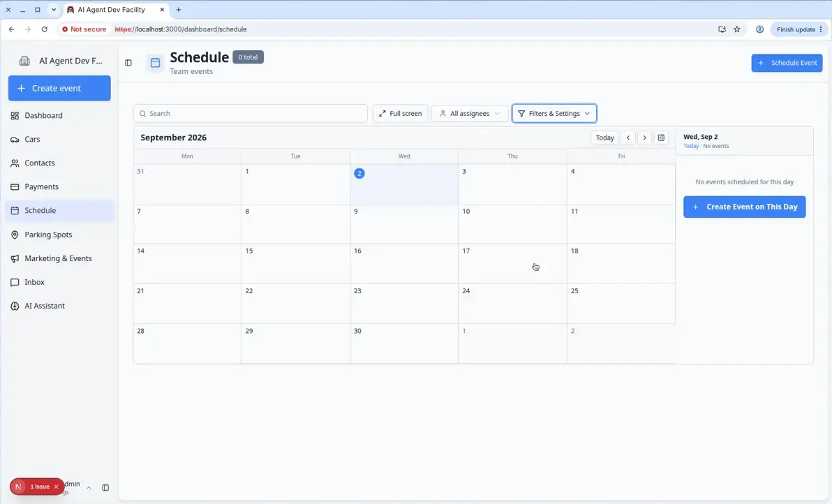The height and width of the screenshot is (504, 832).
Task: Click the 0 total badge
Action: tap(248, 57)
